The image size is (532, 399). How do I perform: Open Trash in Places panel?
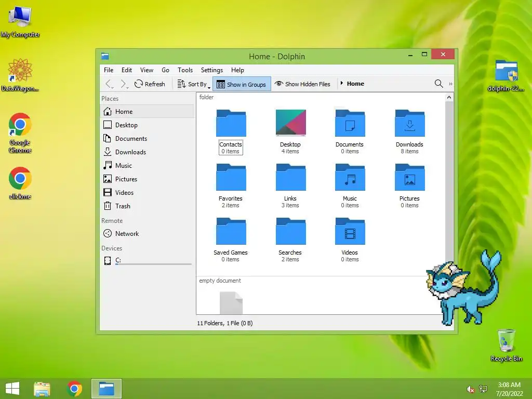point(147,206)
